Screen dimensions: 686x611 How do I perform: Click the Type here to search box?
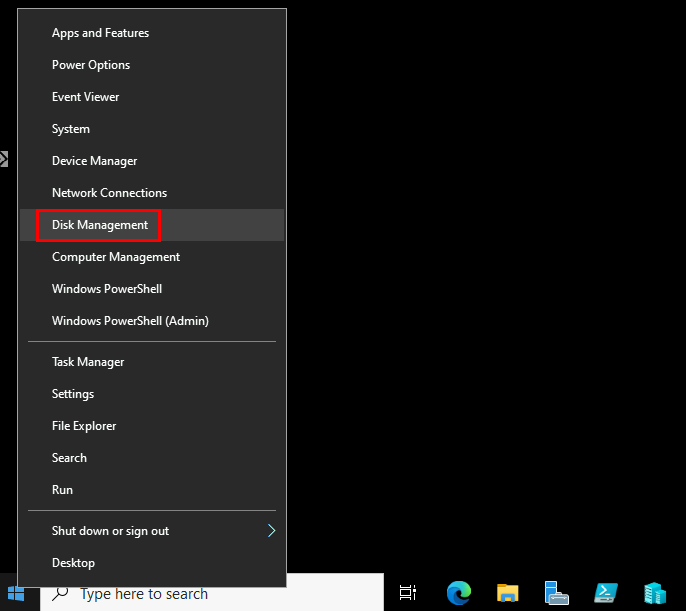click(x=212, y=594)
